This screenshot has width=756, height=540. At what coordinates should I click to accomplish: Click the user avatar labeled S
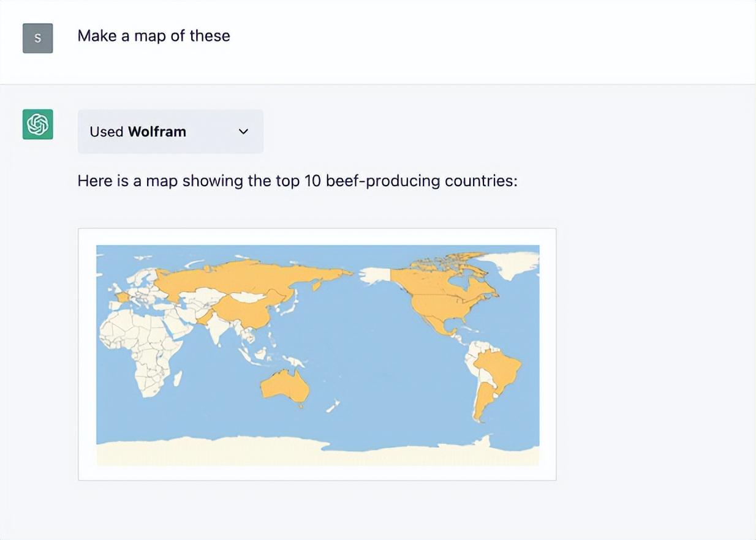point(37,38)
